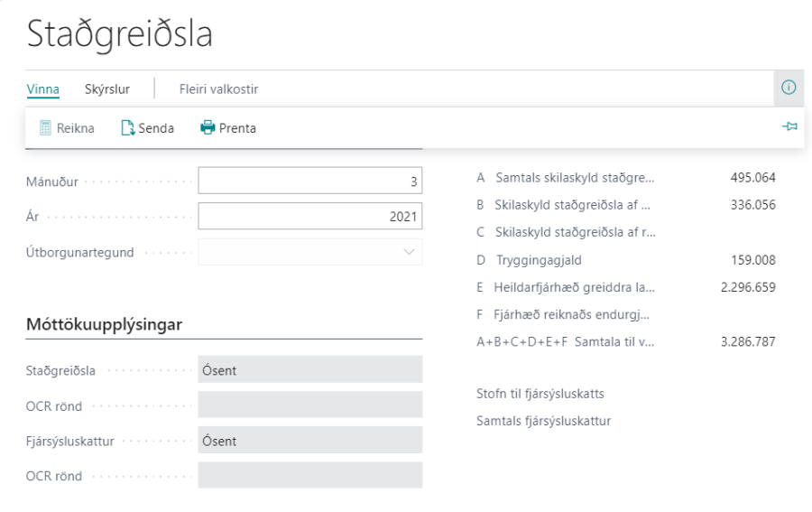The image size is (812, 512).
Task: Switch to the Vinna tab
Action: [x=43, y=88]
